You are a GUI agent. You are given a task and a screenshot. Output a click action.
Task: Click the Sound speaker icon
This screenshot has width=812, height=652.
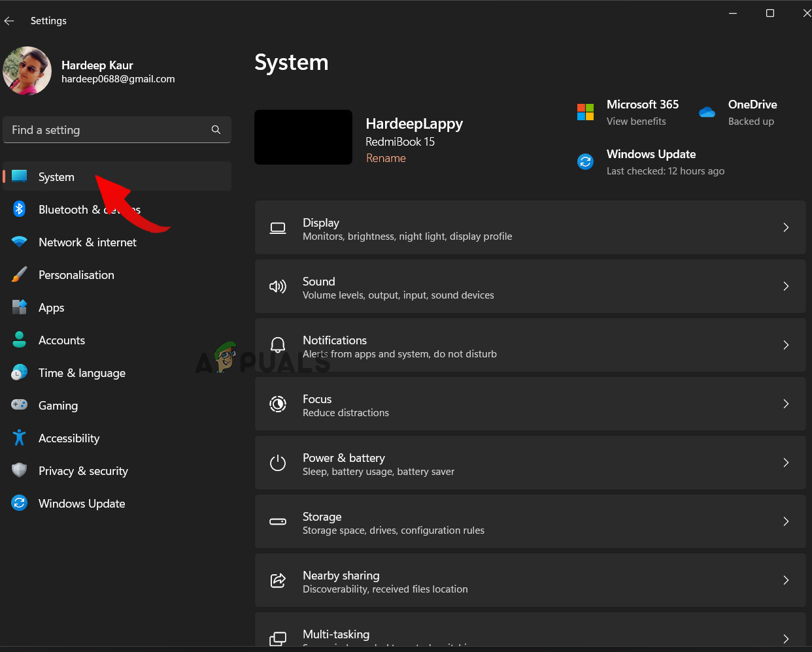(x=278, y=286)
